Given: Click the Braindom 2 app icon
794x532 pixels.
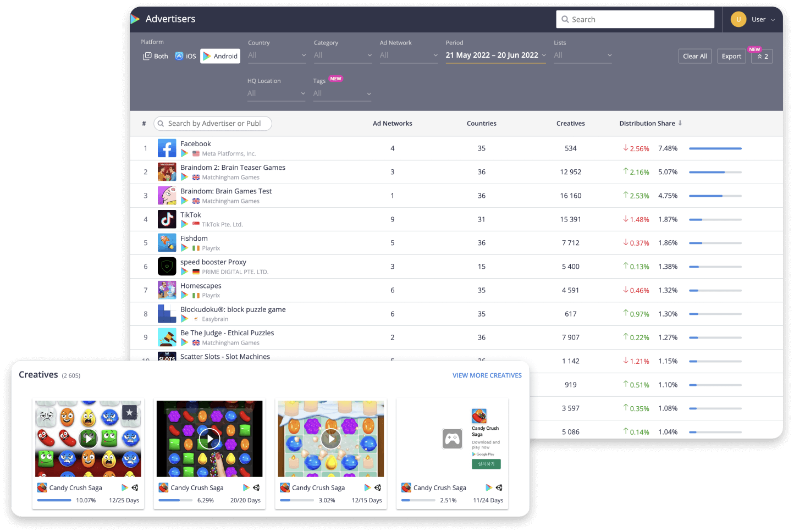Looking at the screenshot, I should [167, 172].
